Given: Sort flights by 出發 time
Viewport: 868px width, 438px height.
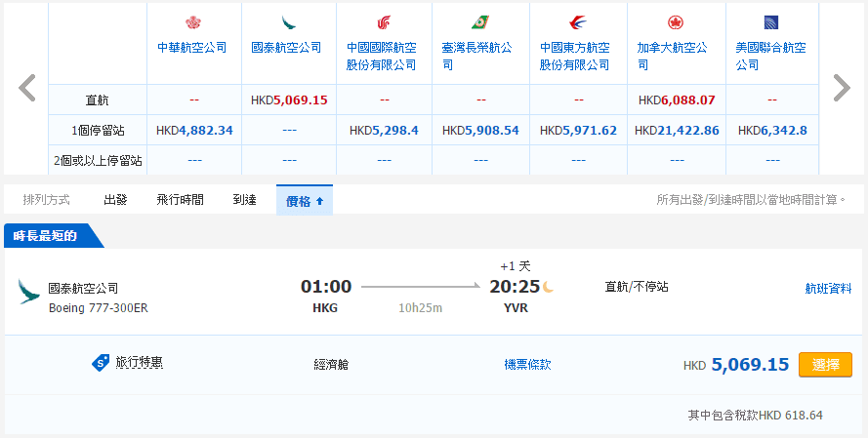Looking at the screenshot, I should [115, 200].
